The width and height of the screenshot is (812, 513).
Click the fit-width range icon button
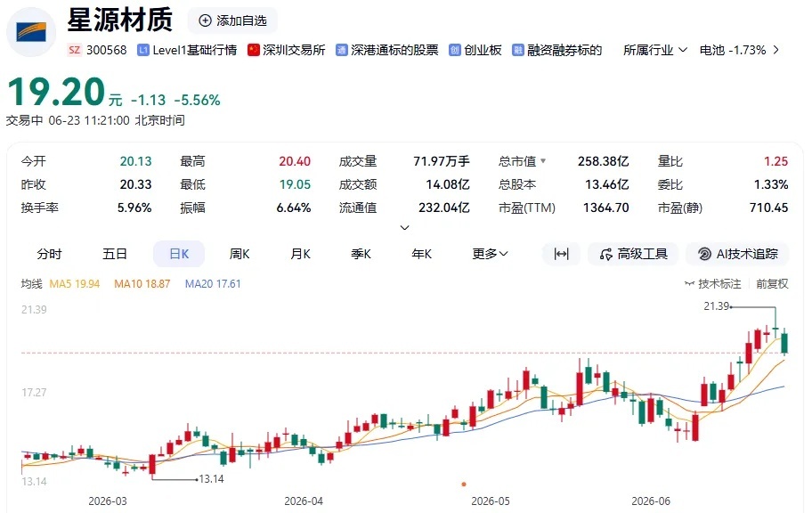tap(561, 254)
